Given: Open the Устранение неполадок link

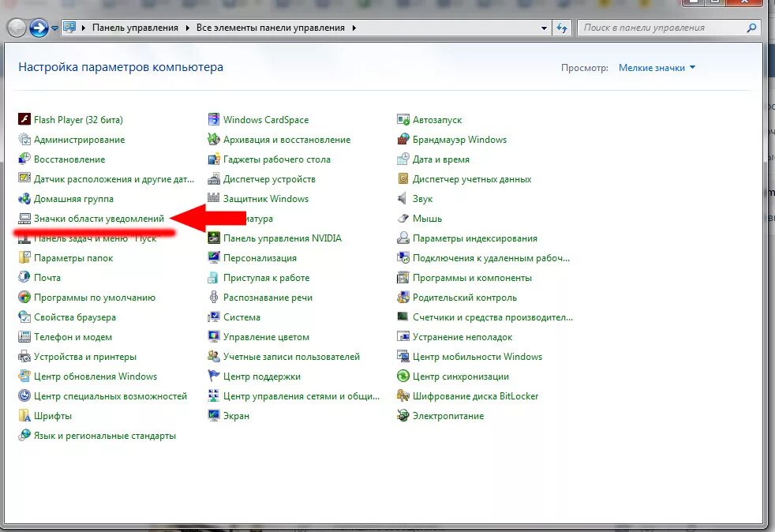Looking at the screenshot, I should (x=462, y=337).
